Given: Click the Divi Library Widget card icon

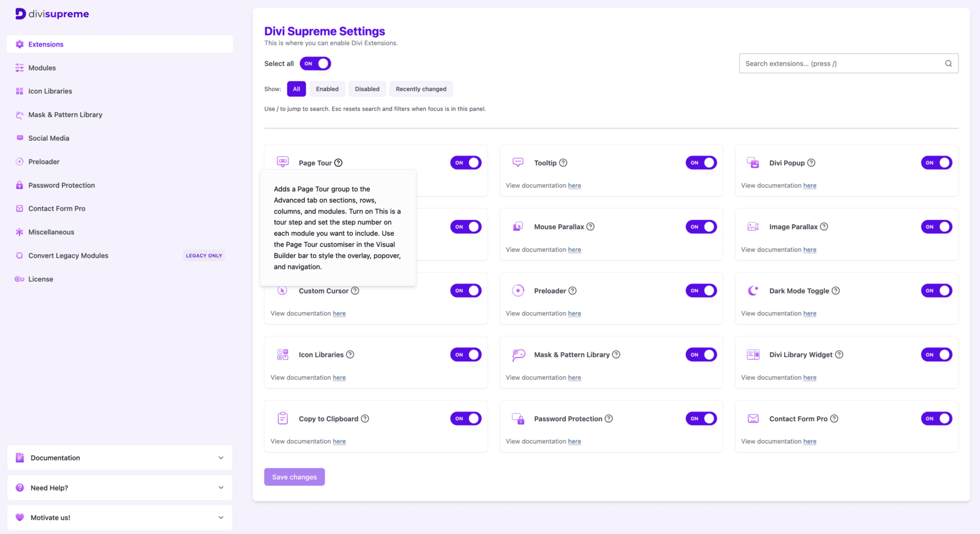Looking at the screenshot, I should tap(753, 355).
